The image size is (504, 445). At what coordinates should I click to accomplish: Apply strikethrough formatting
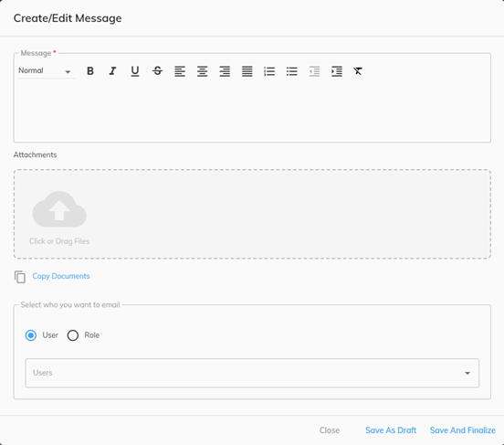tap(157, 70)
